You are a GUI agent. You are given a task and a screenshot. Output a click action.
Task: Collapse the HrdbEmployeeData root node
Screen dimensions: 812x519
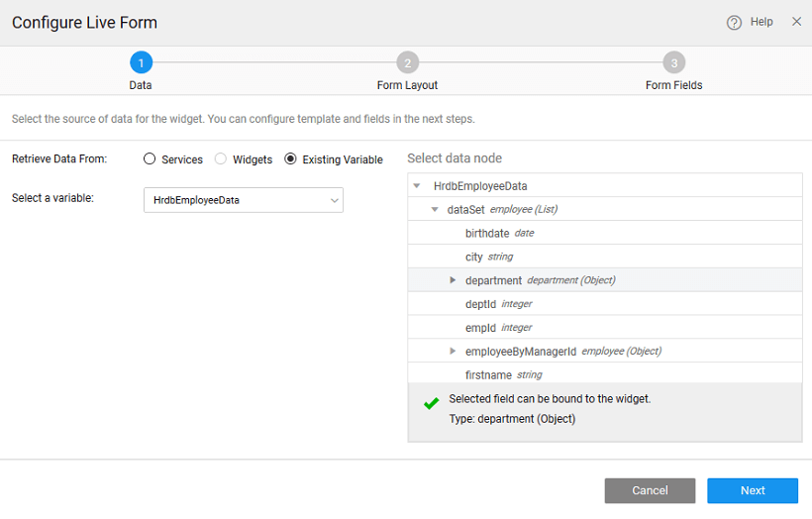pyautogui.click(x=417, y=186)
